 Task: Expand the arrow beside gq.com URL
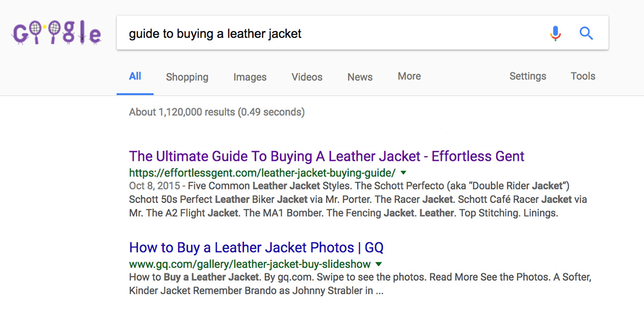[x=379, y=264]
